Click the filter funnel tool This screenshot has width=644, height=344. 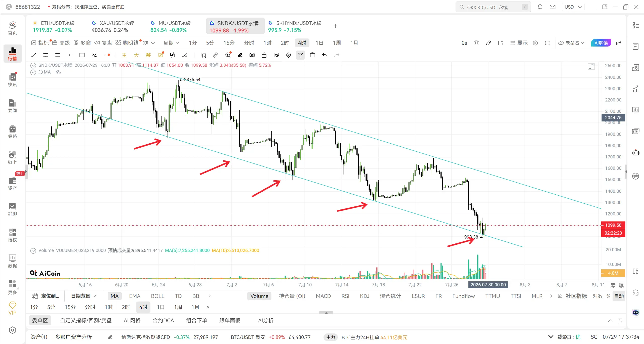pos(300,55)
